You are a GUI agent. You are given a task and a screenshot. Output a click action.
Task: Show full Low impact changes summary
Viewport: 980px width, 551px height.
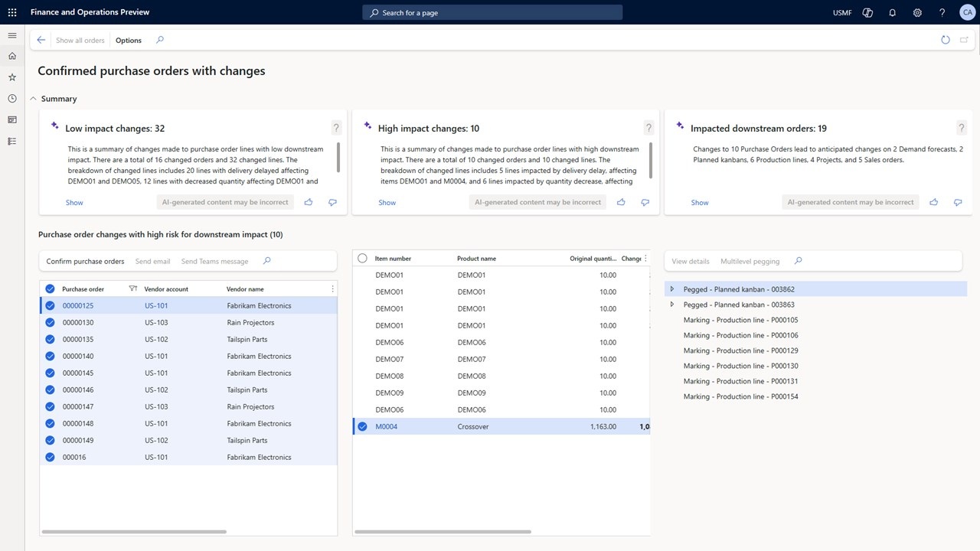[x=74, y=203]
